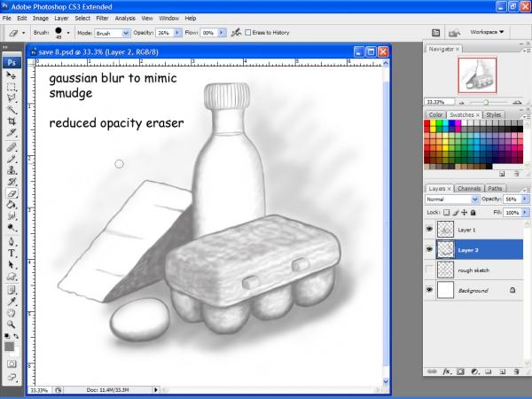Hide Layer 2 with eye icon
The height and width of the screenshot is (399, 532).
[x=429, y=249]
